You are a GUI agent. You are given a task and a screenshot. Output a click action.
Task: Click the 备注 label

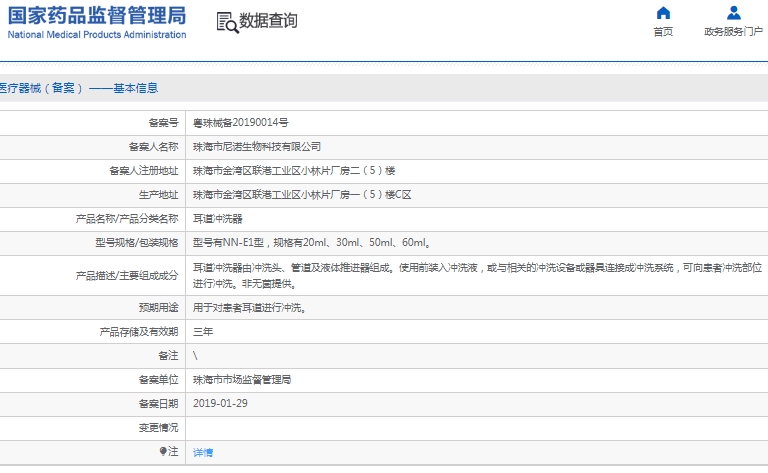click(x=168, y=355)
